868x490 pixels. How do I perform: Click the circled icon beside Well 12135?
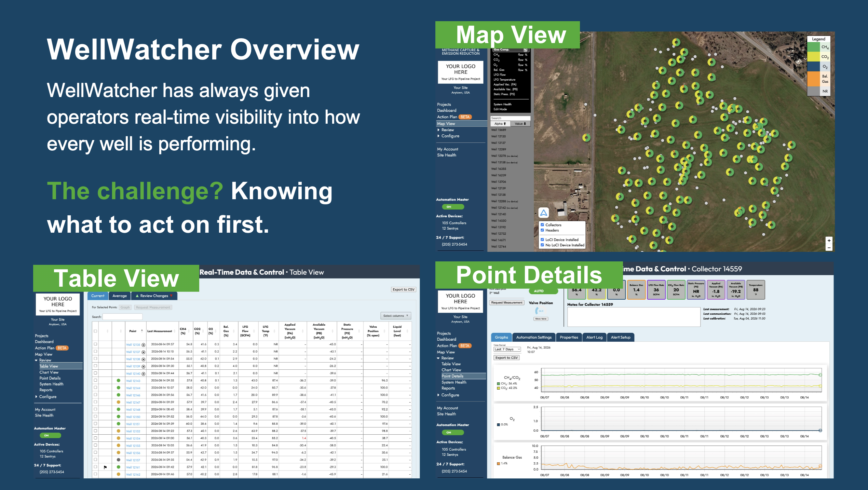tap(144, 345)
